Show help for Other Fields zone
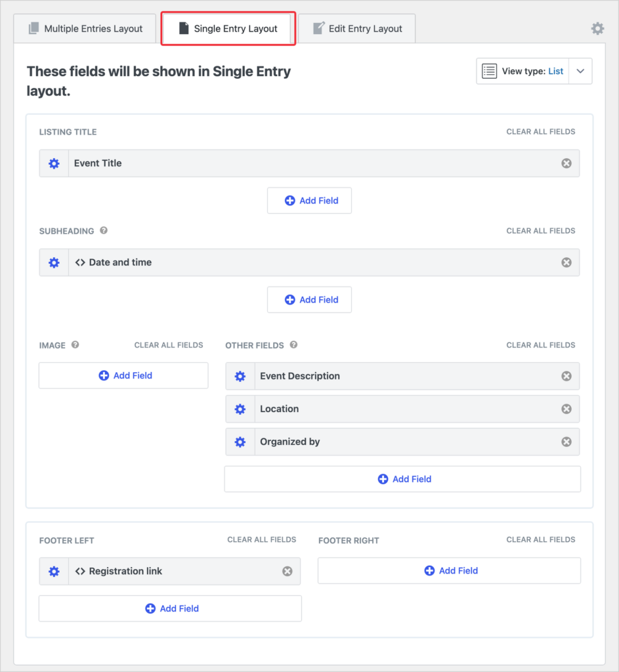This screenshot has width=619, height=672. coord(293,345)
